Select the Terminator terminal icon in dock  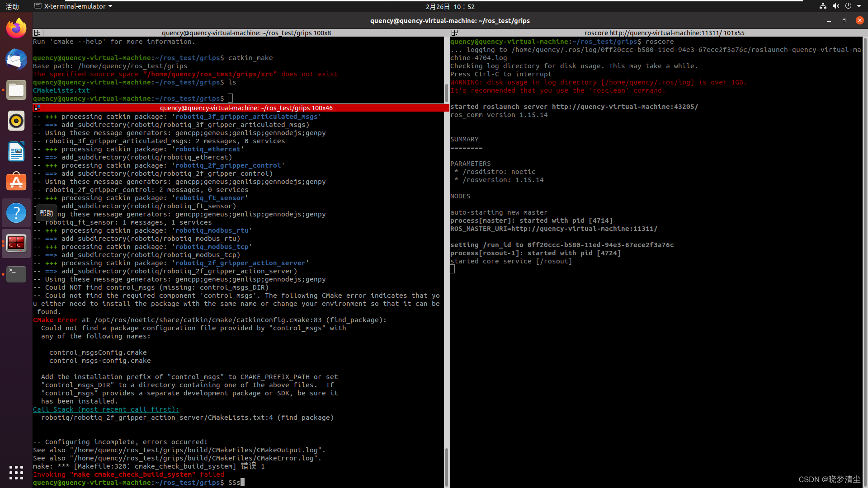pyautogui.click(x=16, y=244)
